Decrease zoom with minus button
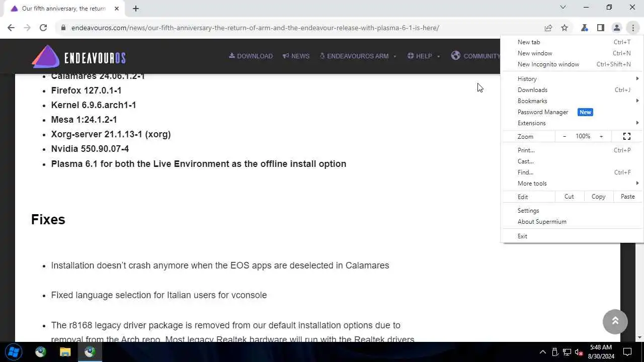 [x=565, y=136]
